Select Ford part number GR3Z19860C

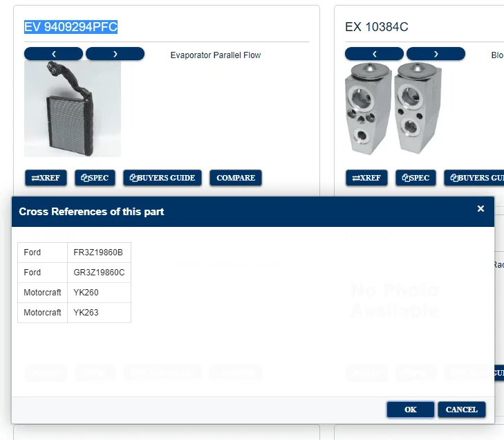[99, 273]
